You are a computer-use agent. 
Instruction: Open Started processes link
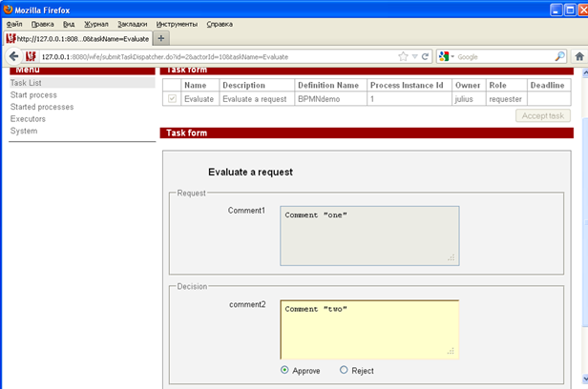pos(42,107)
